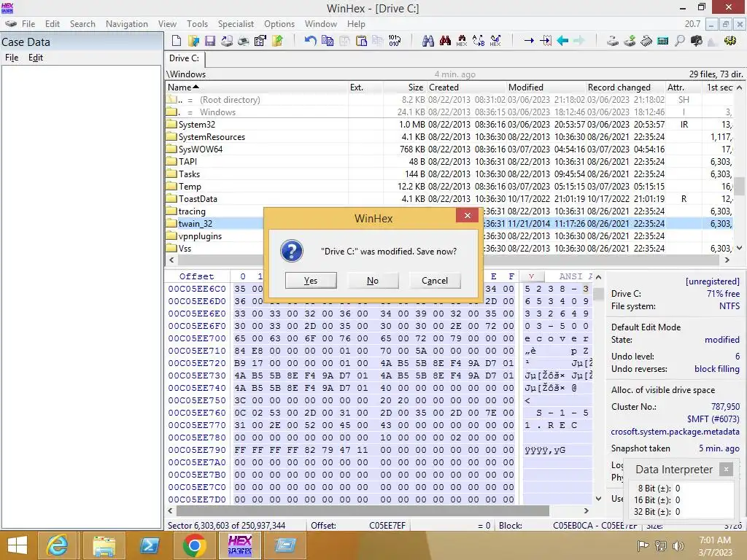This screenshot has height=560, width=747.
Task: Open the Specialist menu
Action: 236,24
